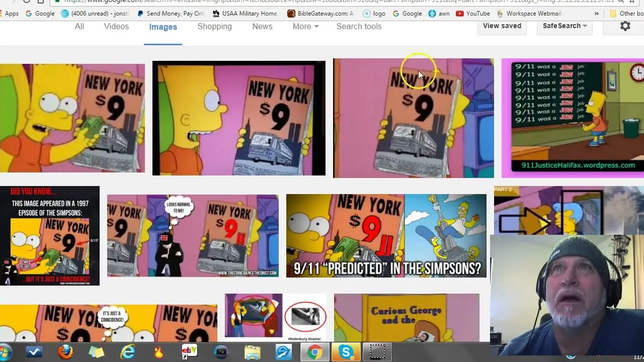The width and height of the screenshot is (644, 362).
Task: Open the Settings gear in Google Images
Action: click(x=625, y=26)
